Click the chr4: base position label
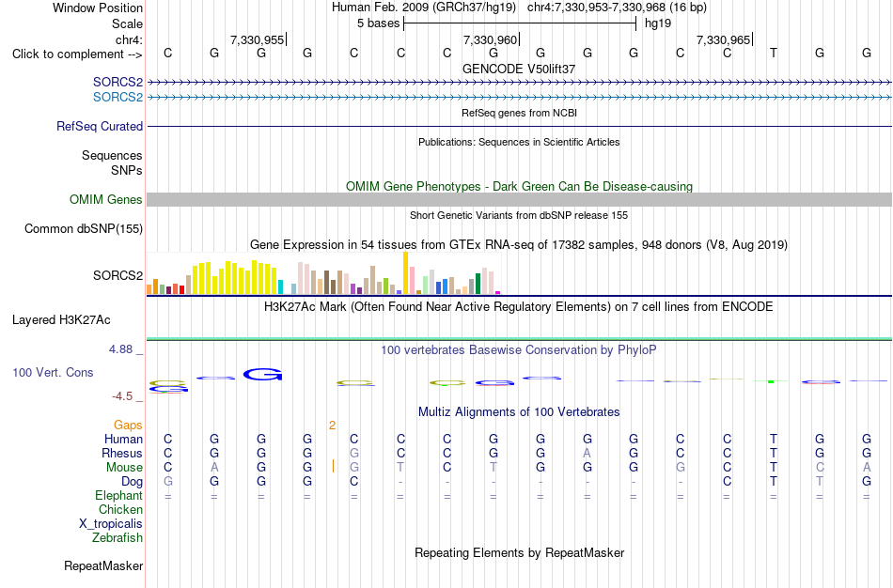 pos(129,39)
